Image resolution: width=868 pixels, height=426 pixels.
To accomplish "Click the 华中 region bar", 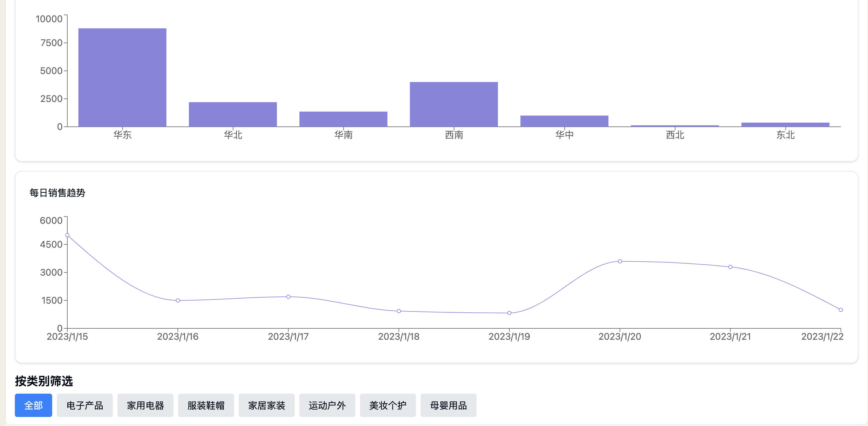I will pos(564,121).
